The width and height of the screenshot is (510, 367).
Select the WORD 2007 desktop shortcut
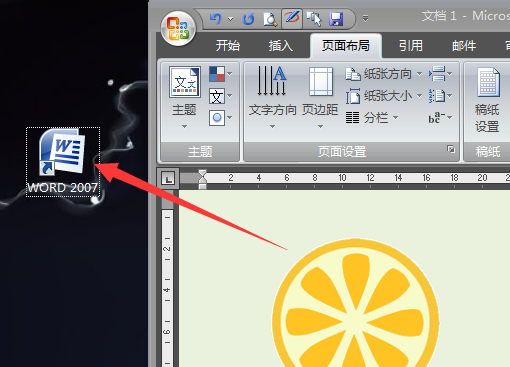pyautogui.click(x=63, y=162)
